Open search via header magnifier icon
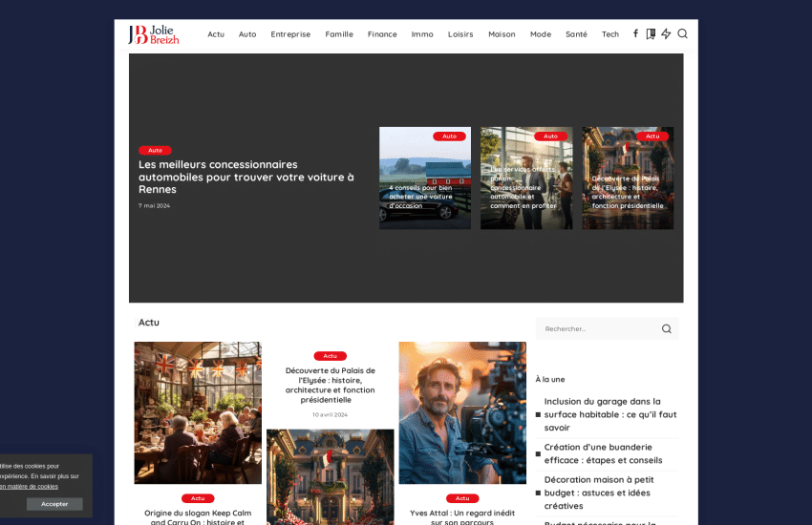The height and width of the screenshot is (525, 812). coord(682,34)
